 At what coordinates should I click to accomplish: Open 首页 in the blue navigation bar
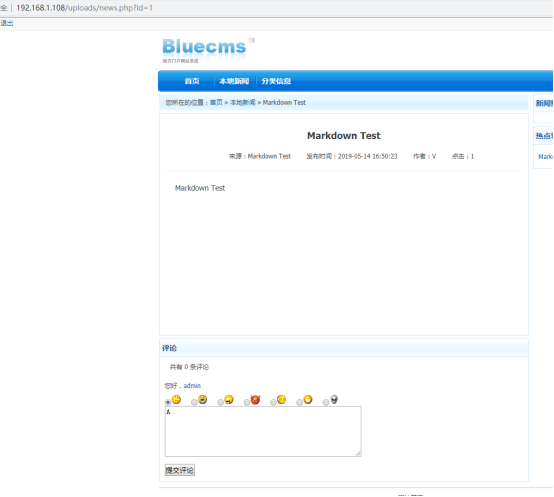(x=192, y=81)
